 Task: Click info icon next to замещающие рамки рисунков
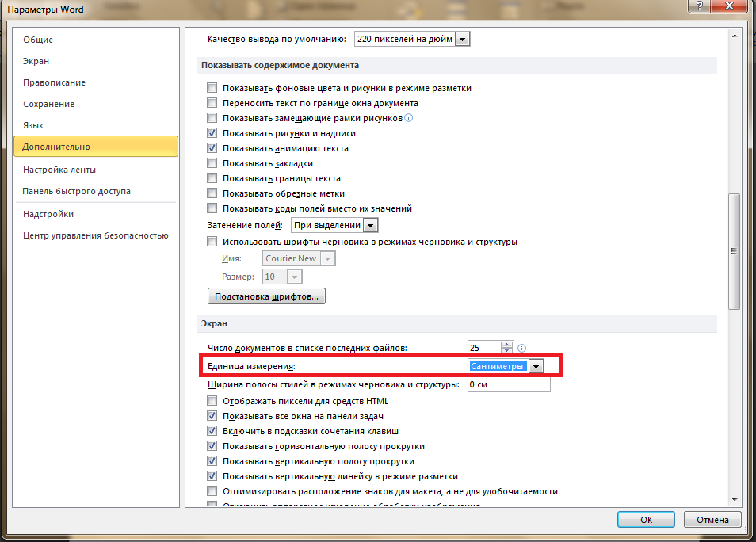pos(408,117)
